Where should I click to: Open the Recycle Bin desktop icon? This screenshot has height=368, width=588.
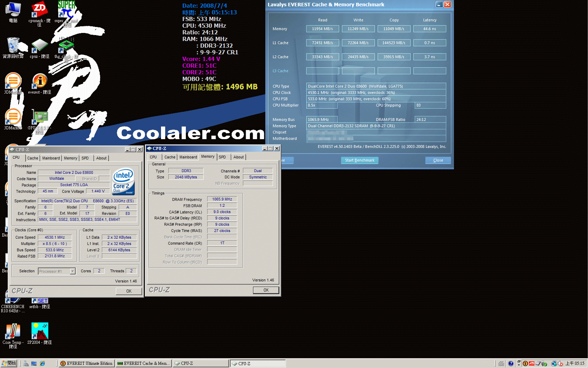pos(13,47)
